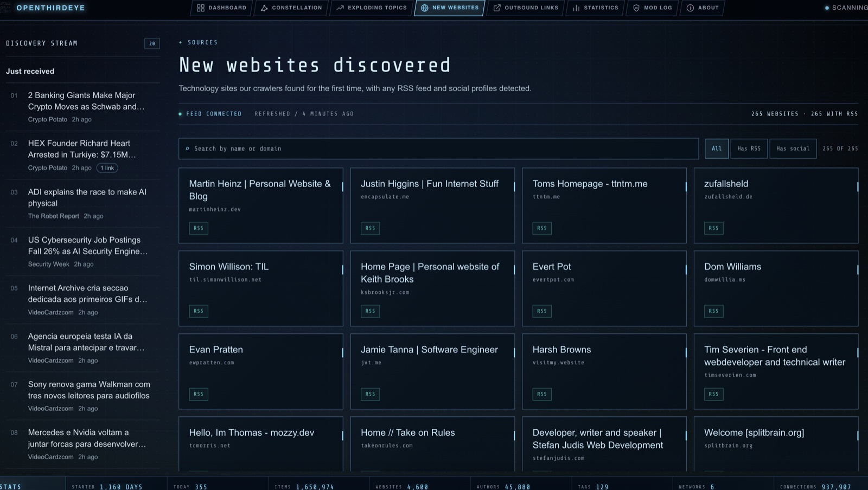Image resolution: width=868 pixels, height=490 pixels.
Task: Open the Simon Willison: TIL card
Action: point(261,288)
